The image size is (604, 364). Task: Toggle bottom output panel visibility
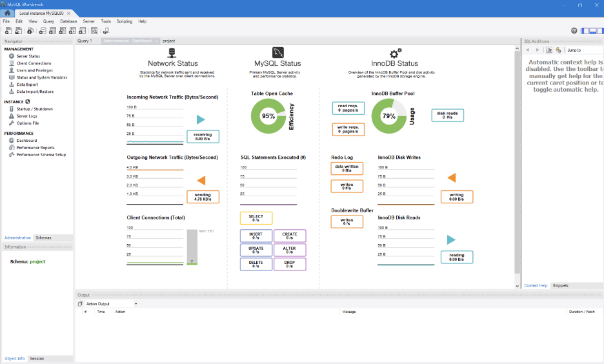593,31
